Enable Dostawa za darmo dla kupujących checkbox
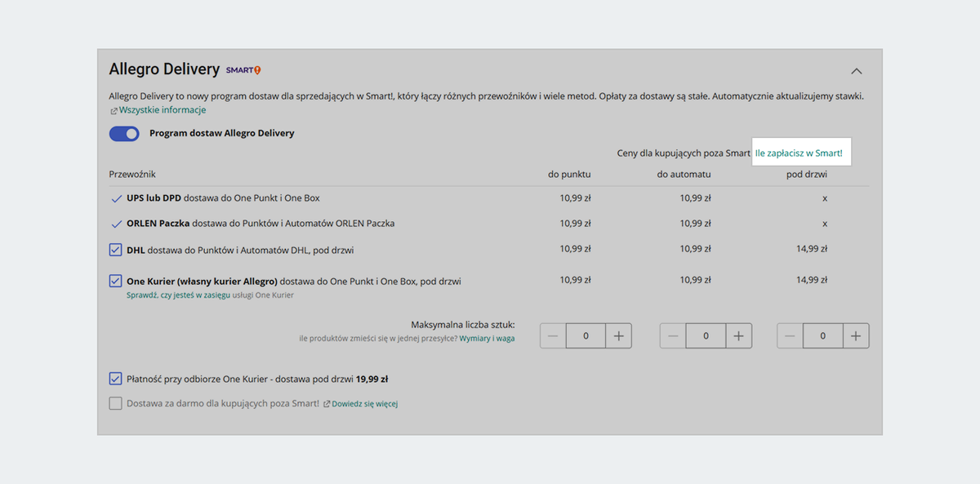The width and height of the screenshot is (980, 484). point(115,403)
